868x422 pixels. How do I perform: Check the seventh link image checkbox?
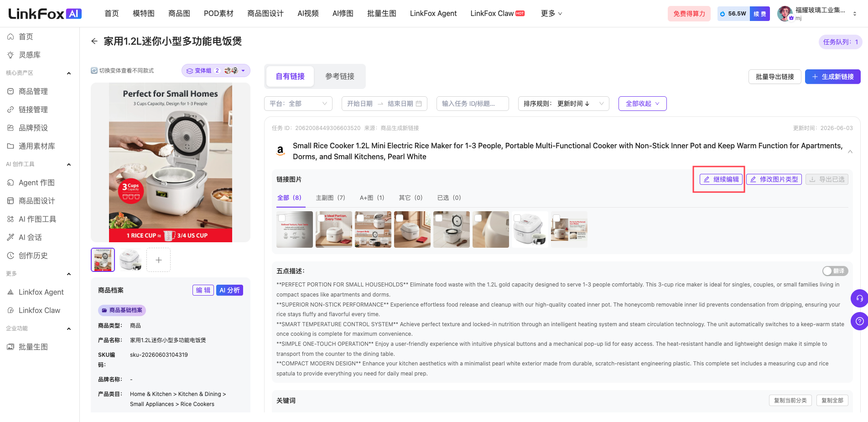[517, 218]
